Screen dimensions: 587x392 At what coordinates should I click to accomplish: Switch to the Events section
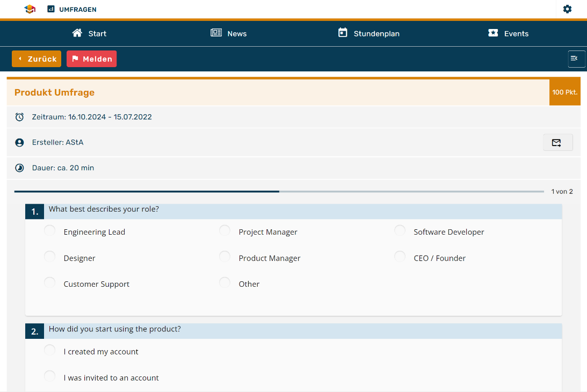[508, 33]
